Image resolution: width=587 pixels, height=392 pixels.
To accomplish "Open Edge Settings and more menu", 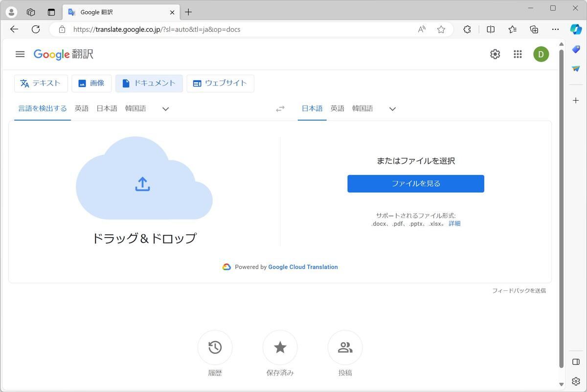I will pos(555,29).
